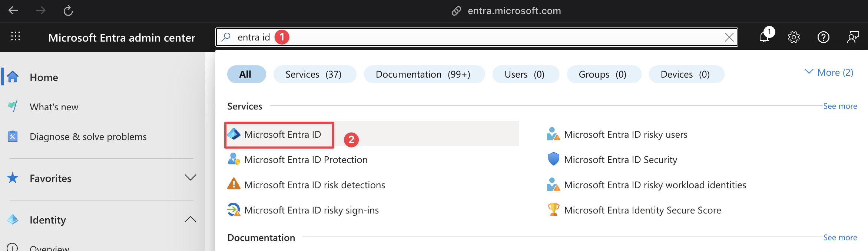The width and height of the screenshot is (868, 251).
Task: Collapse the Identity section chevron
Action: click(191, 219)
